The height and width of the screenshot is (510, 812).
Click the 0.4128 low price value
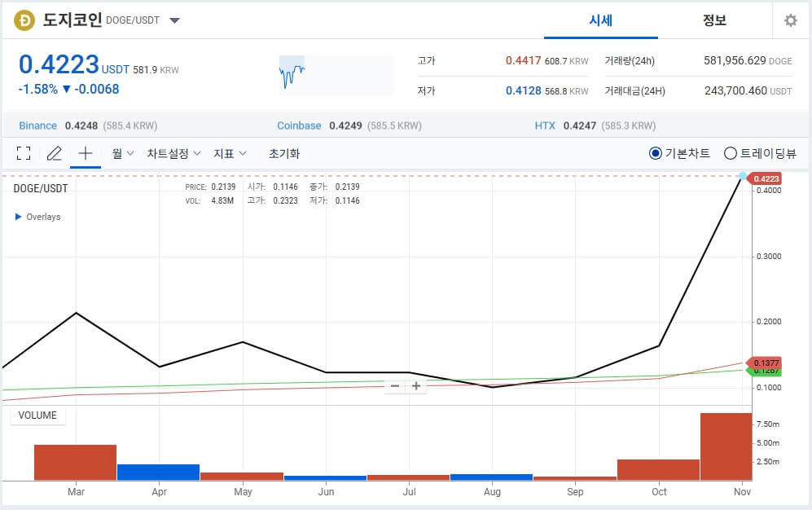[x=523, y=90]
